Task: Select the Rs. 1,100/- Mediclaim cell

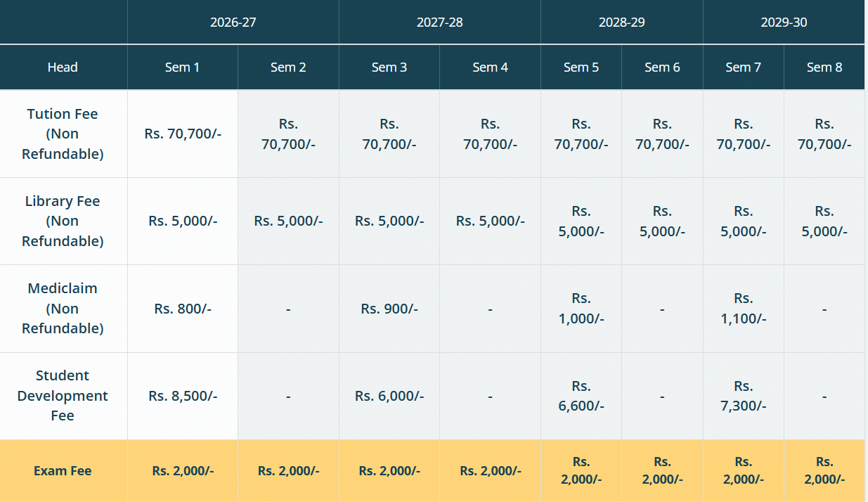Action: pos(743,308)
